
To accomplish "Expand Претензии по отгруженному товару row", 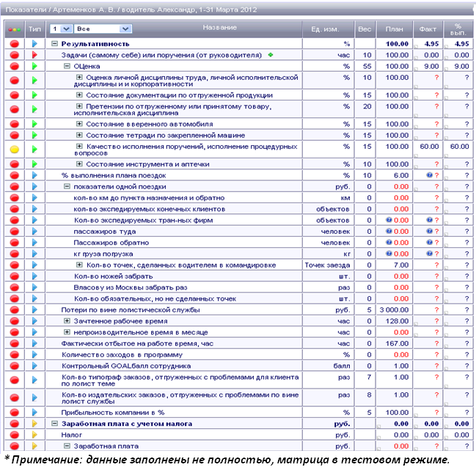I will [x=79, y=106].
